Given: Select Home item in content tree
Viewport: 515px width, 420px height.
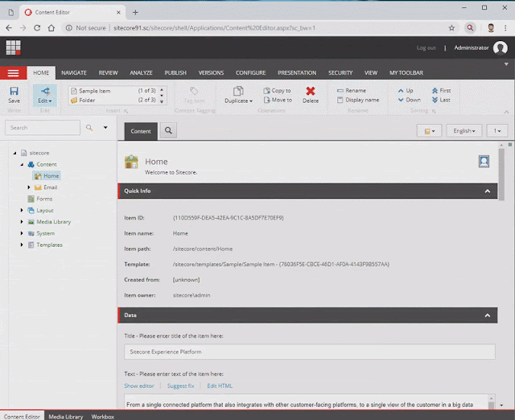Looking at the screenshot, I should [x=47, y=176].
